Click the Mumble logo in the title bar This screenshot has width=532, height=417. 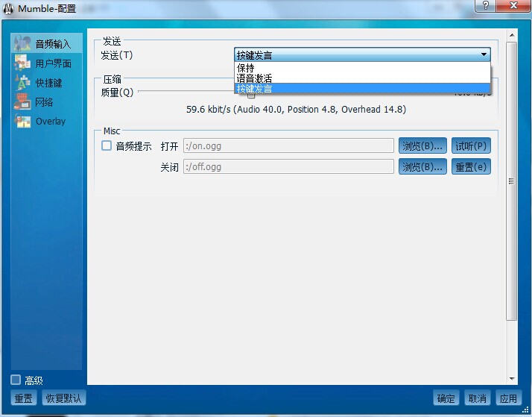8,8
